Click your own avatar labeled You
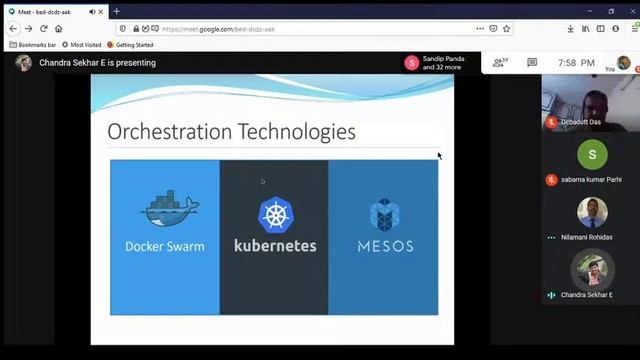640x360 pixels. (x=623, y=62)
